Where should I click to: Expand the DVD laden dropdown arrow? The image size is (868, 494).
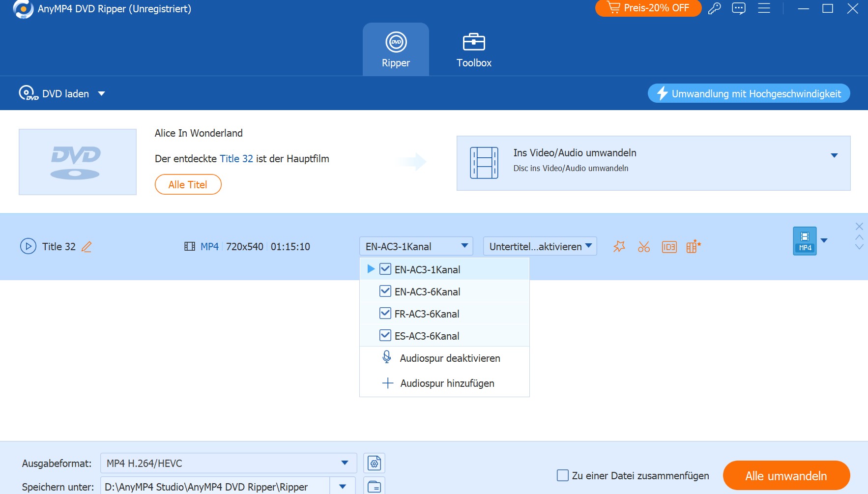pyautogui.click(x=101, y=93)
